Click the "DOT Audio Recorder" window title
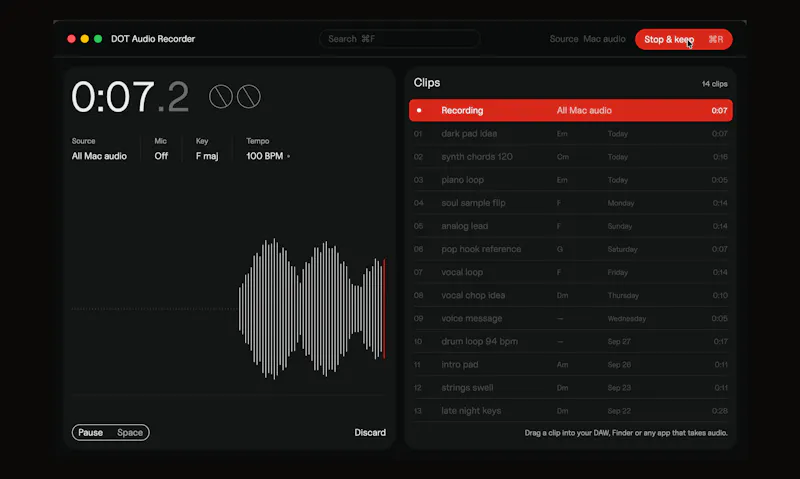 153,39
